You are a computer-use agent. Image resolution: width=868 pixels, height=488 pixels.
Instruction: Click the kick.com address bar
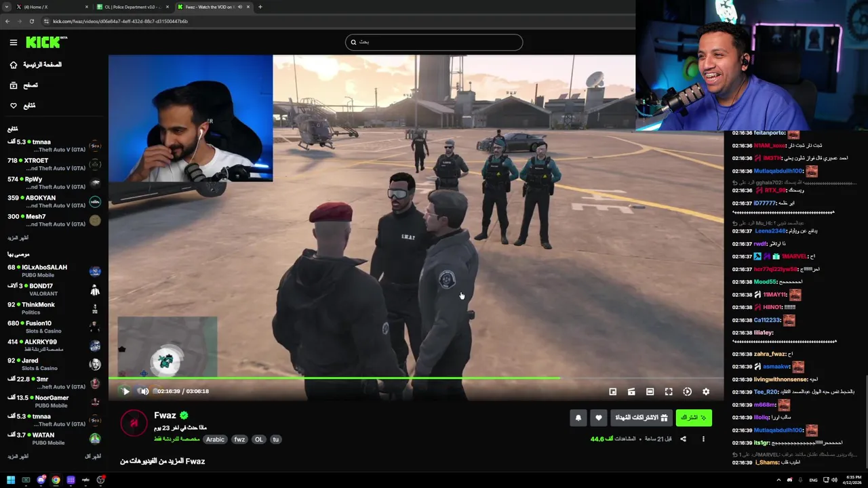pos(339,21)
